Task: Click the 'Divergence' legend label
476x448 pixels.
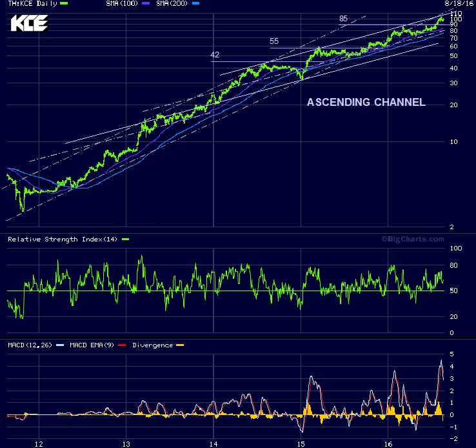Action: 153,345
